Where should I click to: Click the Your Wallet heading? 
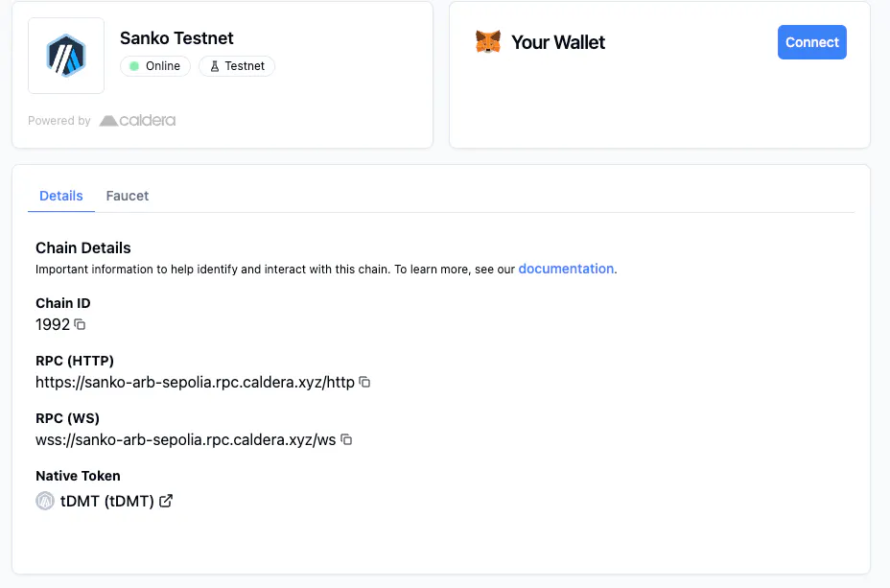[558, 42]
